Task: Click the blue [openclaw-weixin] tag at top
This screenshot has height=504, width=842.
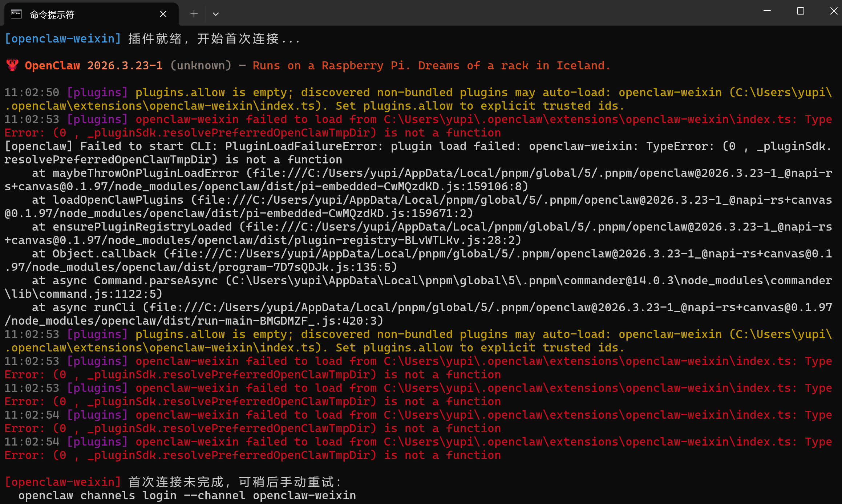Action: [62, 38]
